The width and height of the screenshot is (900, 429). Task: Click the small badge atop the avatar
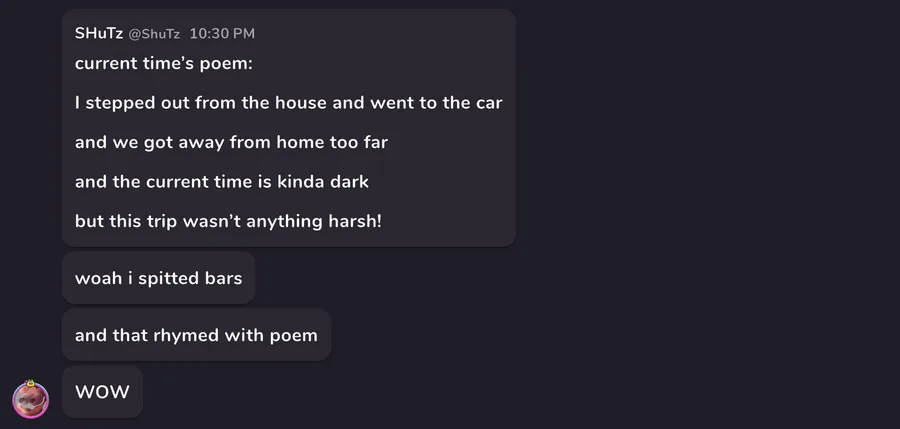(30, 382)
